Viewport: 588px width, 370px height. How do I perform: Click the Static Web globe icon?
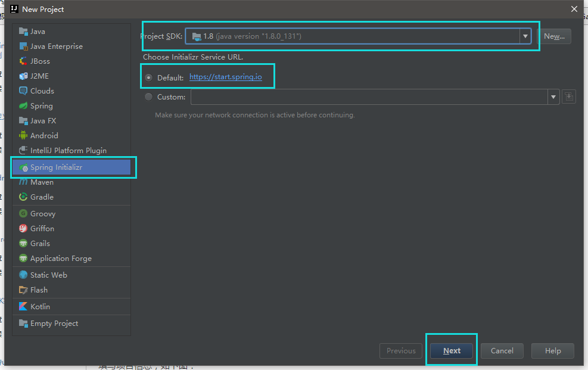[x=23, y=275]
